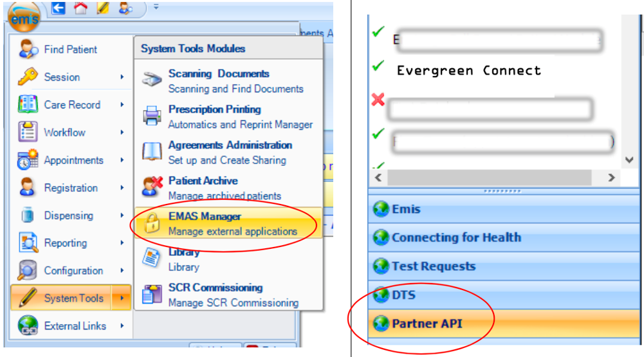Select Reporting in the main menu
Screen dimensions: 644x357
pos(71,243)
